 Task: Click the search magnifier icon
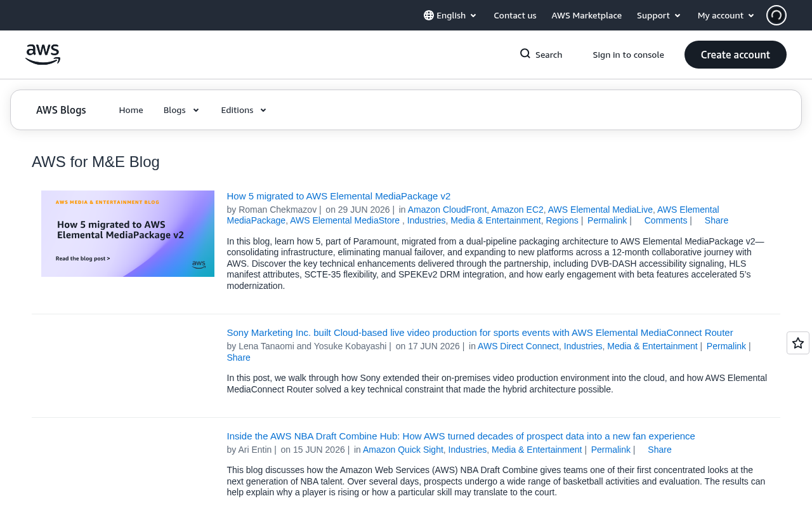525,54
